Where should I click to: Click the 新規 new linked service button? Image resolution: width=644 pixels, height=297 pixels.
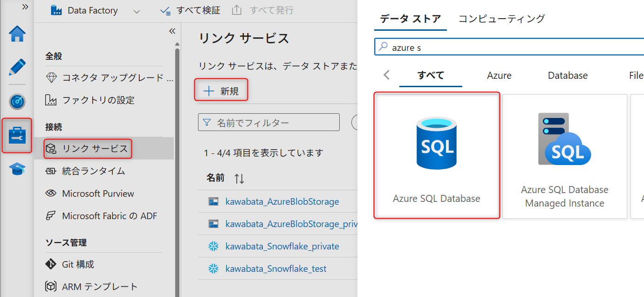coord(221,90)
